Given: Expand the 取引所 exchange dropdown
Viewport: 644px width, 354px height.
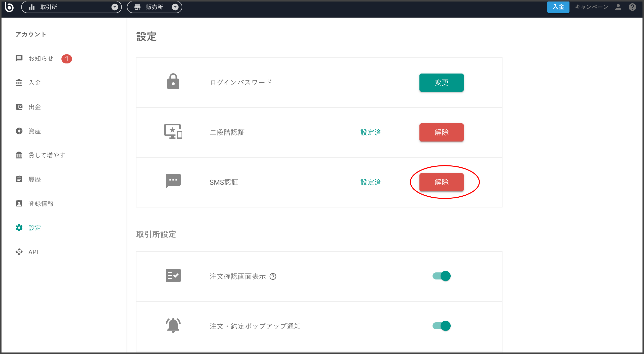Looking at the screenshot, I should point(116,7).
